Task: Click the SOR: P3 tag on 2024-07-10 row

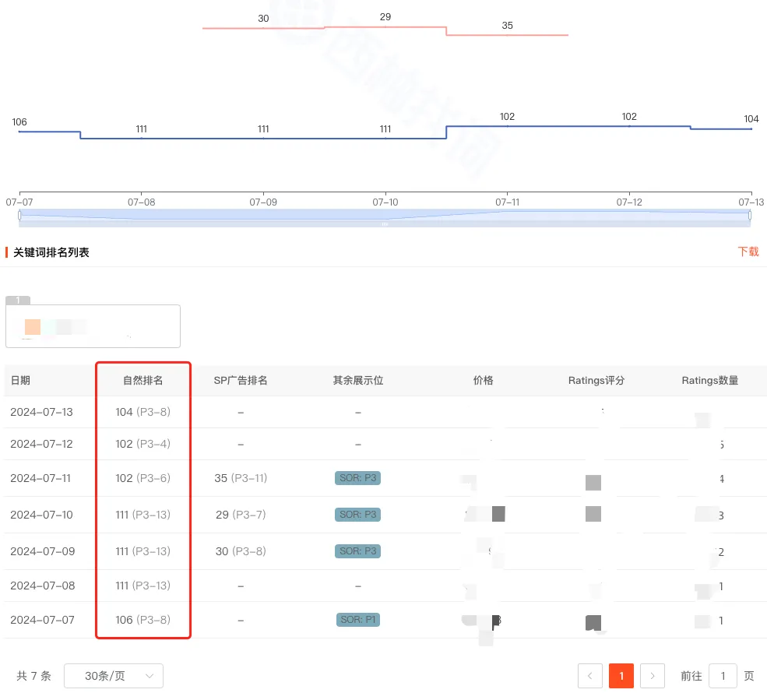Action: click(357, 515)
